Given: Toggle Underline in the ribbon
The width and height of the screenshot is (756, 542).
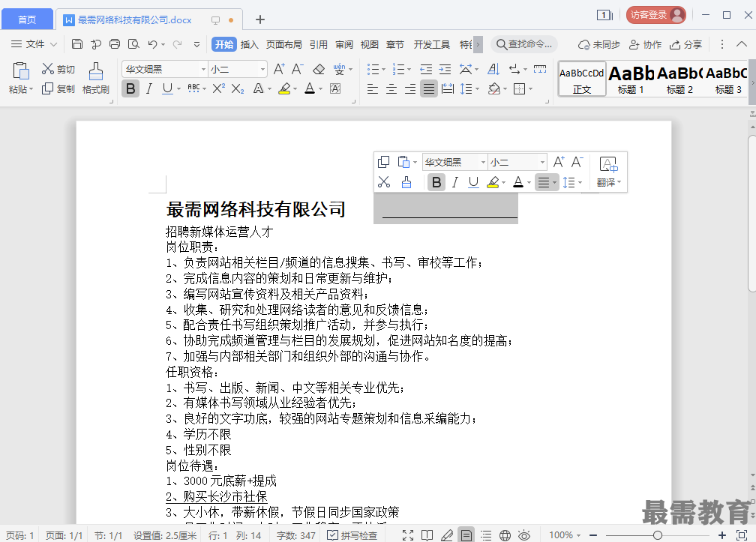Looking at the screenshot, I should pyautogui.click(x=167, y=88).
